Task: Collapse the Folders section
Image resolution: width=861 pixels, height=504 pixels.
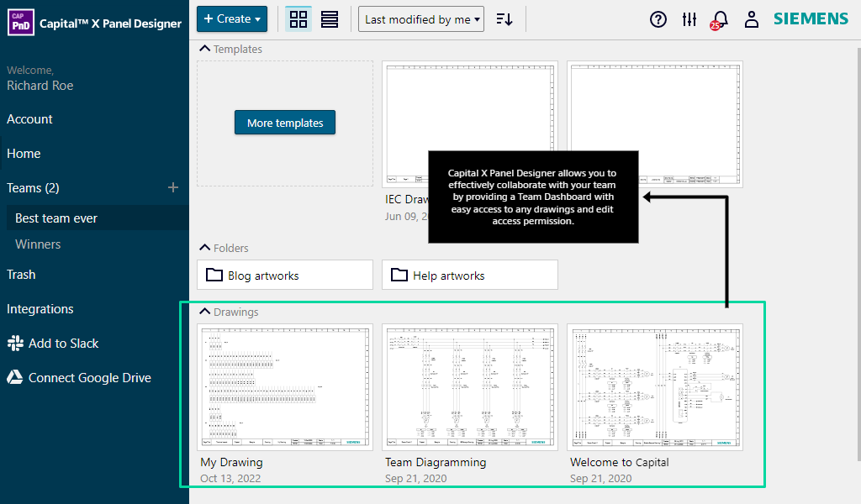Action: click(x=205, y=248)
